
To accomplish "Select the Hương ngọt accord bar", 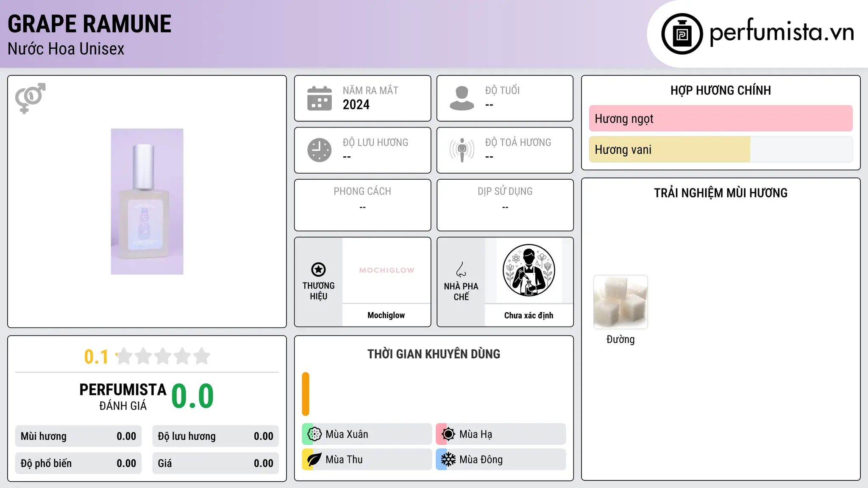I will [x=721, y=119].
